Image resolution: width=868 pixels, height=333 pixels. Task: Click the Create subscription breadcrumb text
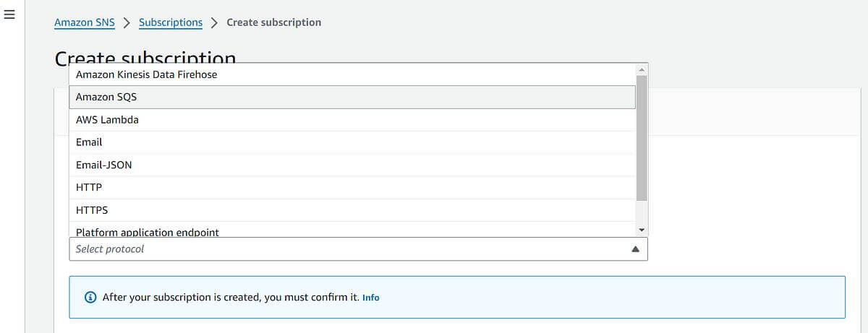click(x=273, y=22)
